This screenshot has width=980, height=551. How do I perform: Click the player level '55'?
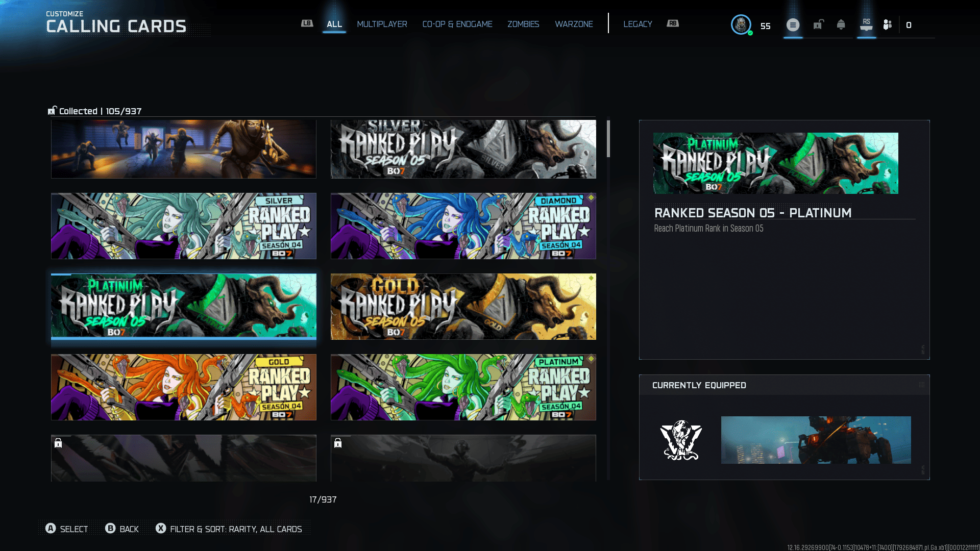[x=765, y=26]
